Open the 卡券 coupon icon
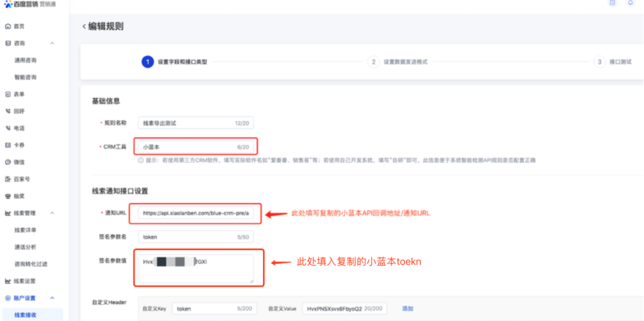Viewport: 644px width, 321px height. (x=8, y=145)
